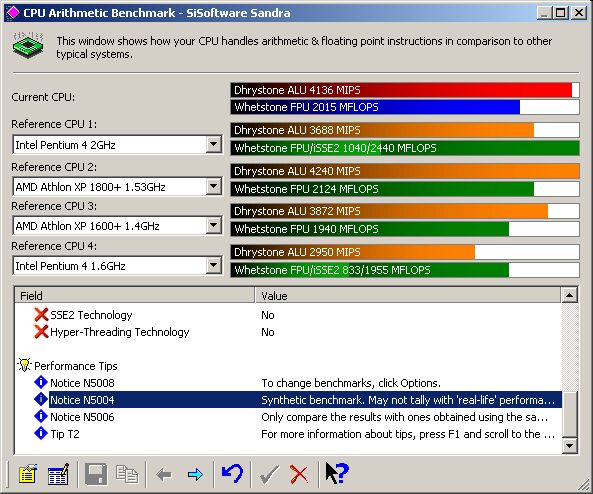Open the Reference CPU 3 dropdown arrow
Viewport: 593px width, 494px height.
214,225
